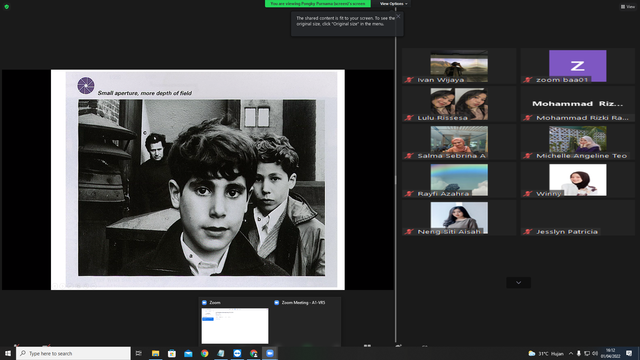Click muted mic icon beside Lulu Rissesa

click(409, 118)
